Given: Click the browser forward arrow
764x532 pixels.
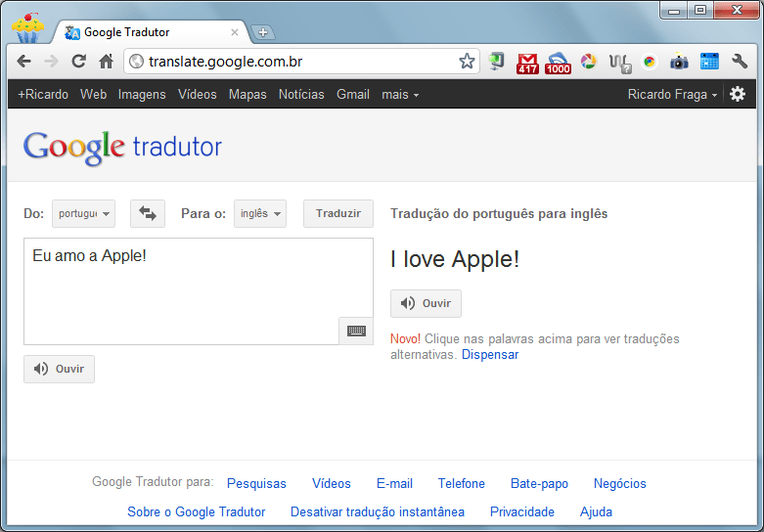Looking at the screenshot, I should (51, 62).
